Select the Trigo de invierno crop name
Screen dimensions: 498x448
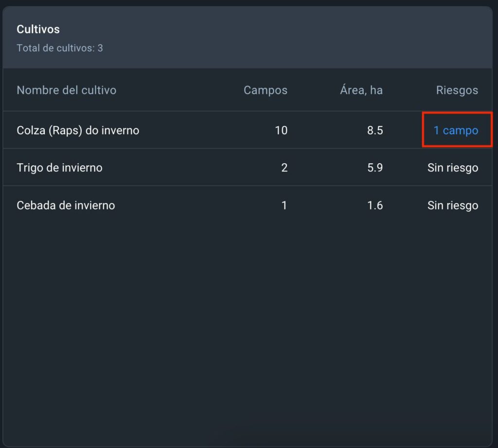pyautogui.click(x=59, y=168)
